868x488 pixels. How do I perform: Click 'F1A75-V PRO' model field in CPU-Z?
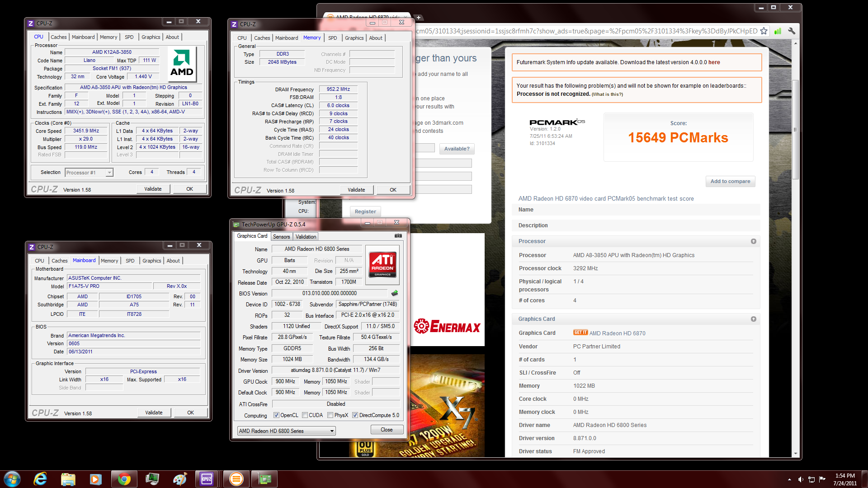pos(109,286)
